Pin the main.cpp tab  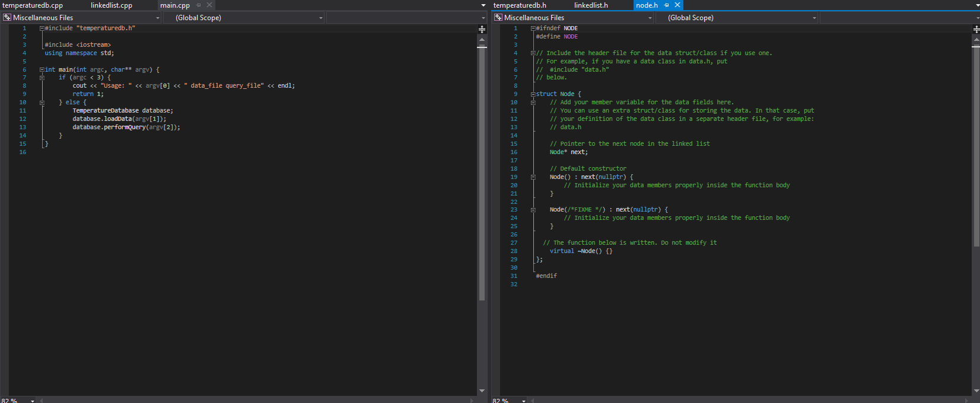pos(199,5)
